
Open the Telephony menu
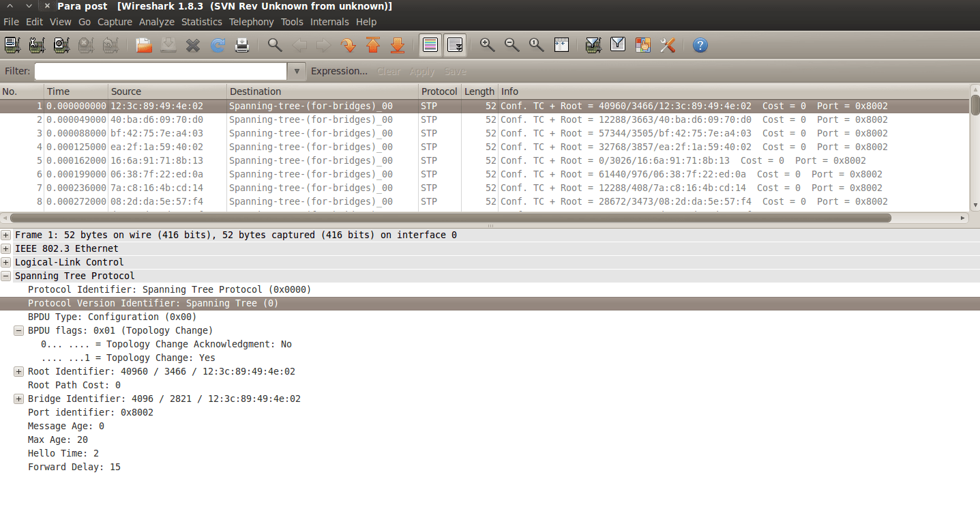click(x=251, y=22)
